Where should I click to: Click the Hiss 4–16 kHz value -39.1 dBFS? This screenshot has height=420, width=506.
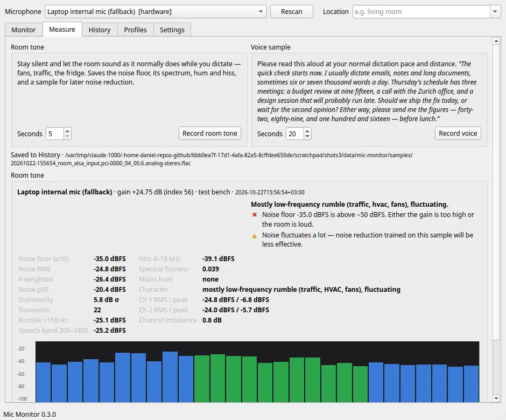point(219,259)
